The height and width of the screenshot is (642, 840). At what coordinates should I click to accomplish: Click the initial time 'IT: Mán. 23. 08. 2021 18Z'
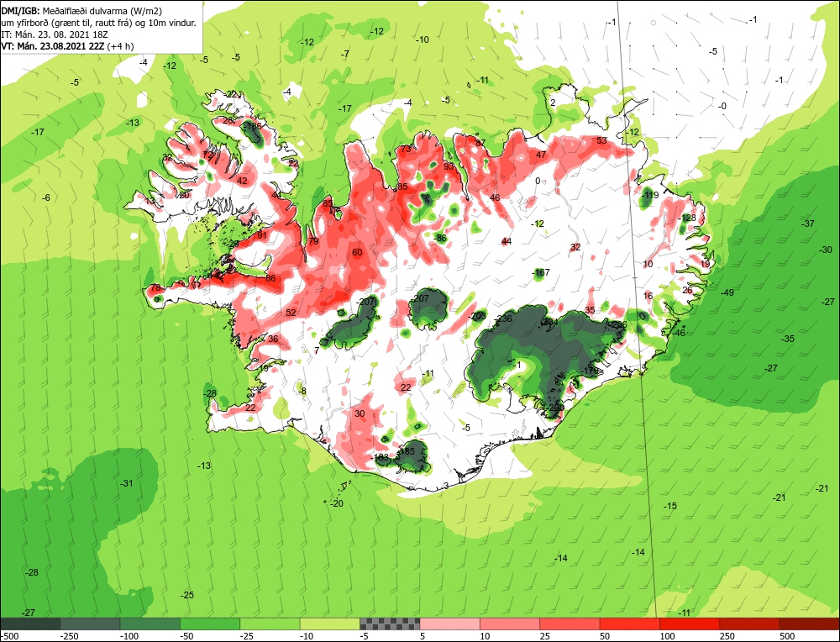(55, 34)
